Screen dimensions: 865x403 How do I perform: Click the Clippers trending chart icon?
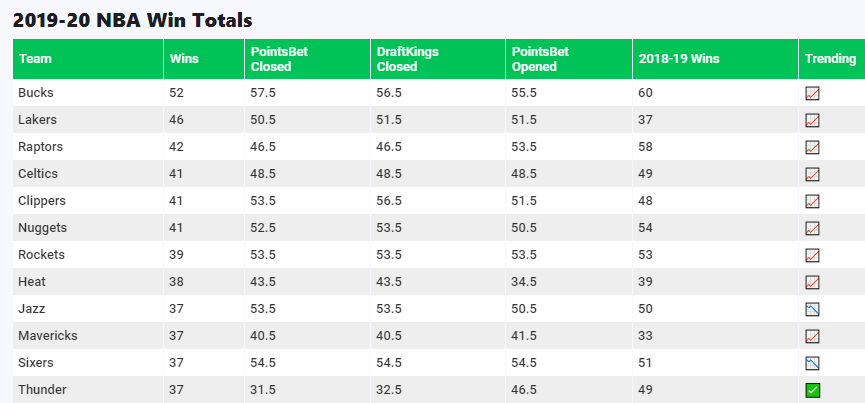click(x=813, y=201)
